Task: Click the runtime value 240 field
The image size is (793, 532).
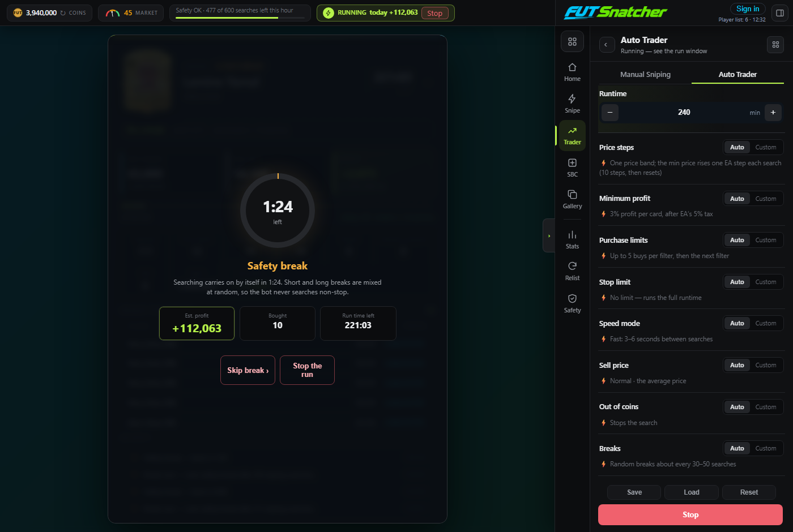Action: point(684,113)
